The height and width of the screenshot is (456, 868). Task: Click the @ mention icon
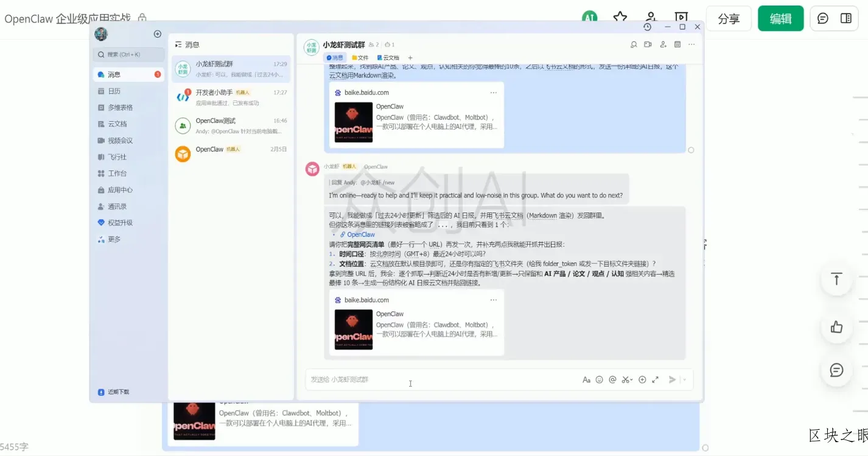[x=612, y=379]
